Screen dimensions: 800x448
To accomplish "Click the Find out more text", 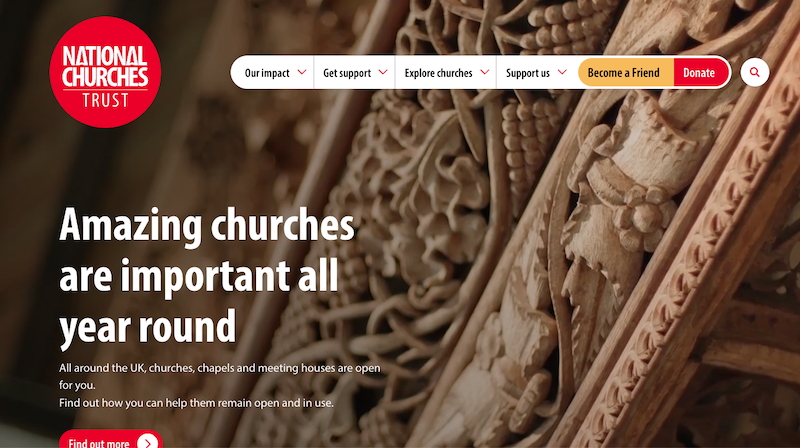I will point(99,442).
